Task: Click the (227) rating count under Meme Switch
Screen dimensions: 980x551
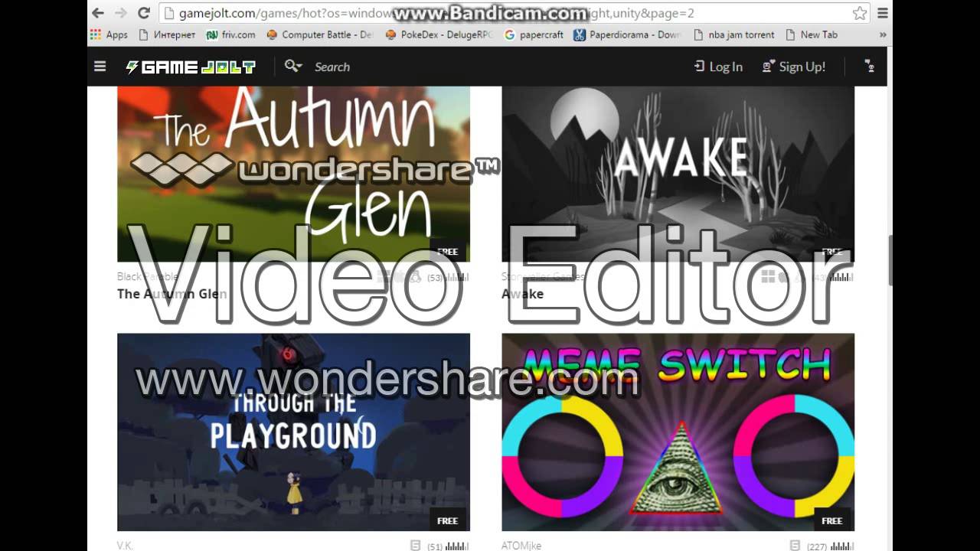Action: (x=816, y=546)
